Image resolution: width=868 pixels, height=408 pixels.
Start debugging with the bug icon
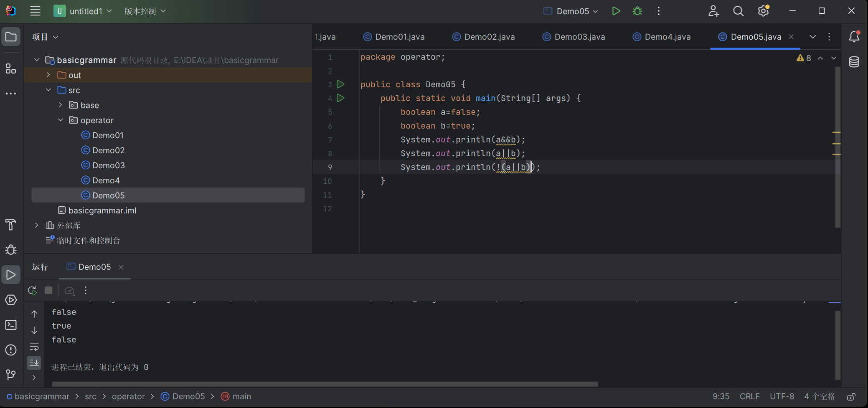click(637, 11)
